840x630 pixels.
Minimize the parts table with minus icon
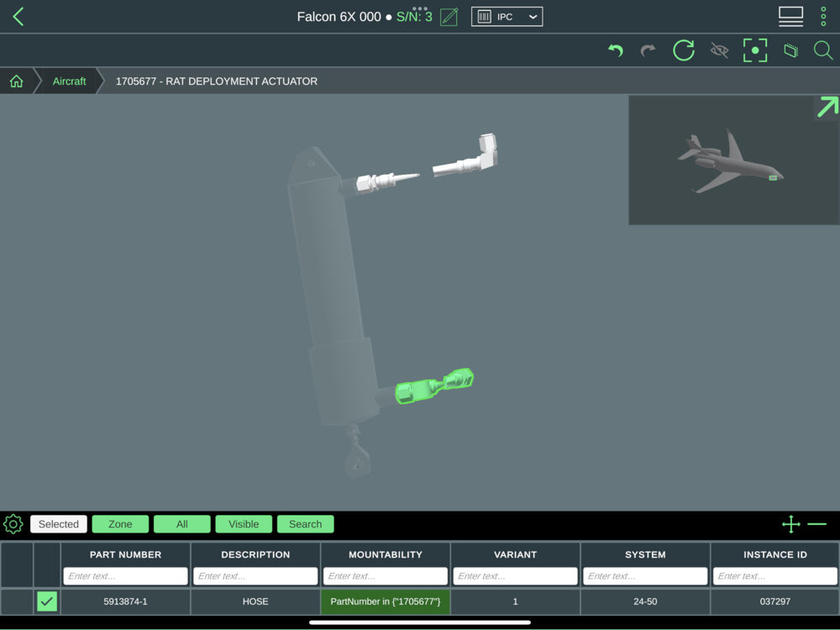coord(817,524)
